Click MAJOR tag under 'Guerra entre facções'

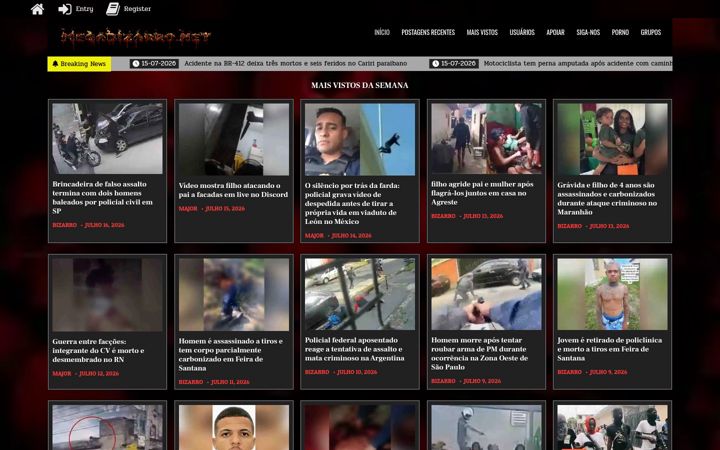(x=62, y=374)
